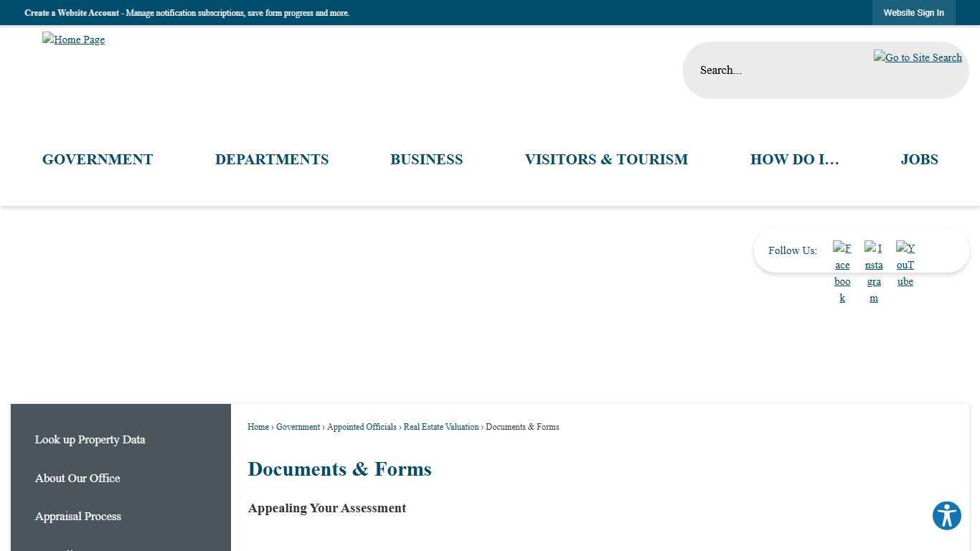Image resolution: width=980 pixels, height=551 pixels.
Task: Open the GOVERNMENT navigation menu
Action: tap(97, 159)
